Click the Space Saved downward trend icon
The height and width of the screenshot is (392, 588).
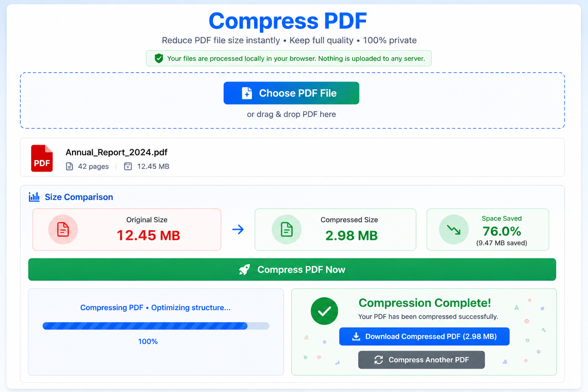coord(454,229)
